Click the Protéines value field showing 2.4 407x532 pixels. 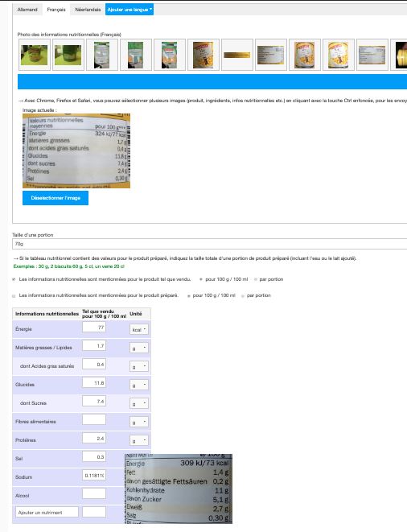(94, 438)
